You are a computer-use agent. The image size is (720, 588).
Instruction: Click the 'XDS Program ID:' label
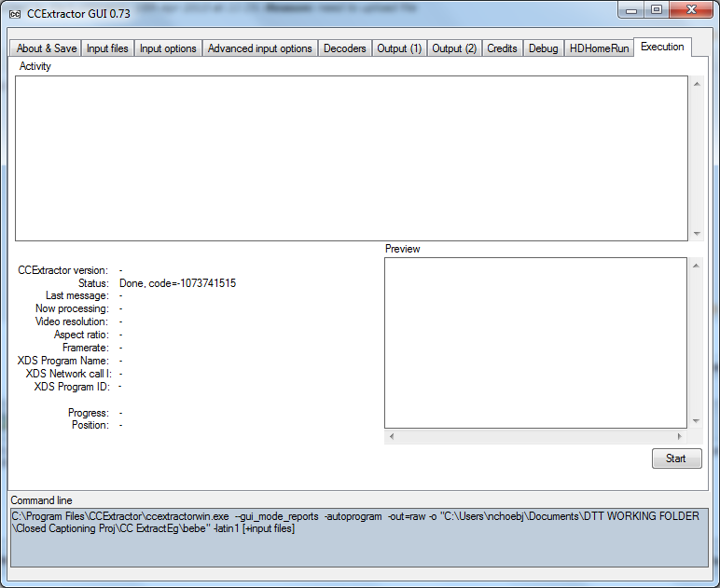(x=72, y=387)
